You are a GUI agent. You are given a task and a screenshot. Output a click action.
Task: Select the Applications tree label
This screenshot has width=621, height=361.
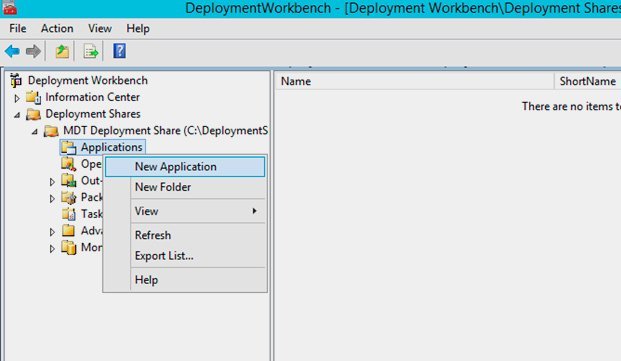pos(111,147)
